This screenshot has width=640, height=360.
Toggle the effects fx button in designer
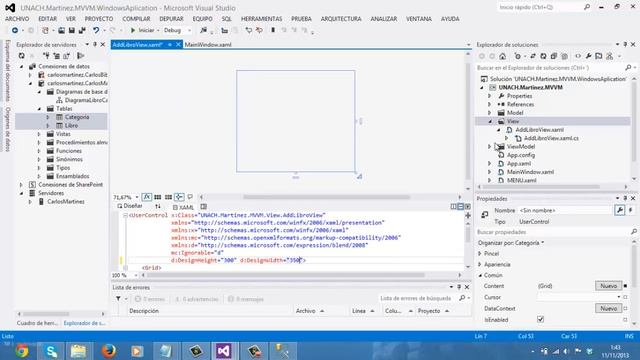147,197
